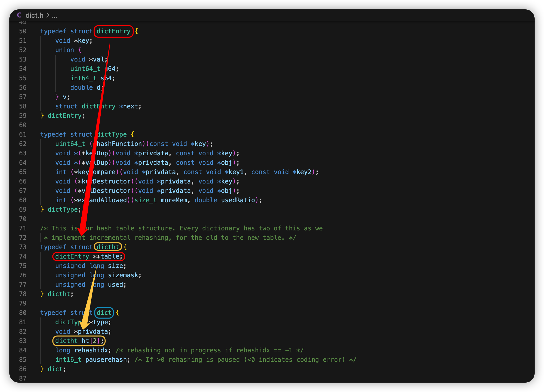Image resolution: width=544 pixels, height=392 pixels.
Task: Click comment 'incremental rehashing' on line 72
Action: click(x=129, y=238)
